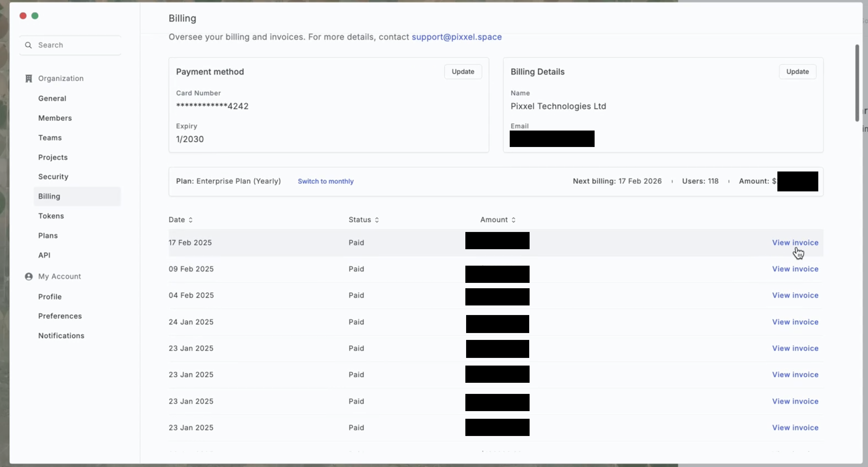
Task: Click the Enterprise Plan (Yearly) label
Action: pyautogui.click(x=239, y=181)
